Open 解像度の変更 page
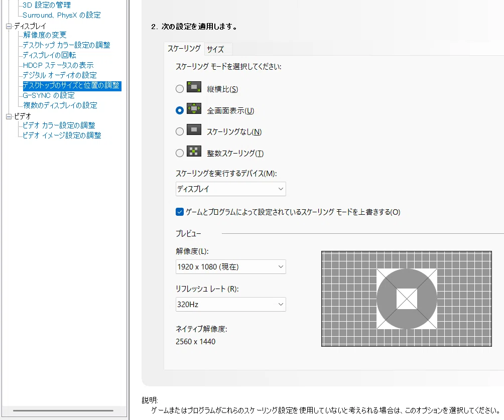 (x=45, y=35)
